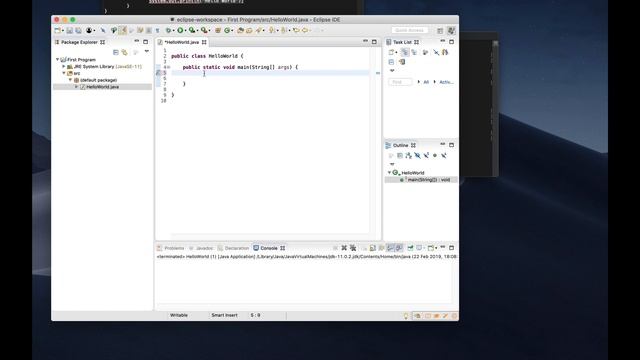
Task: Click the Save All toolbar icon
Action: click(x=78, y=30)
